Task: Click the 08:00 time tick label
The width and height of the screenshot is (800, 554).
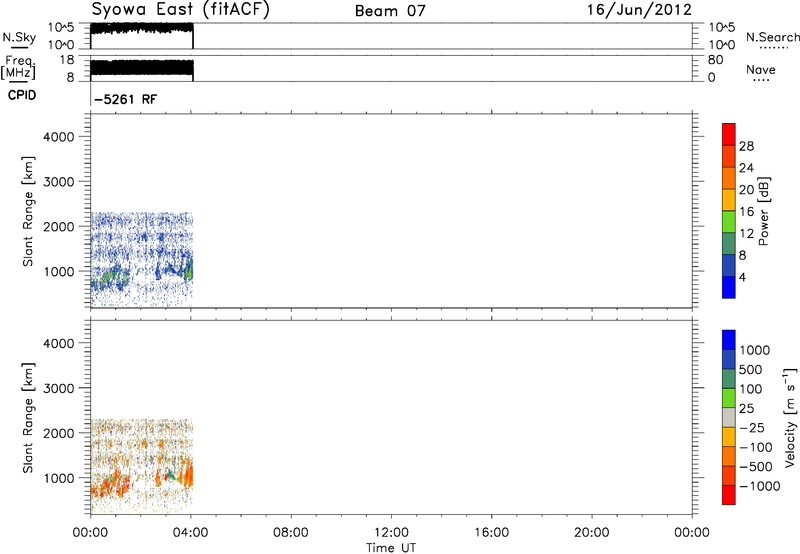Action: (x=290, y=533)
